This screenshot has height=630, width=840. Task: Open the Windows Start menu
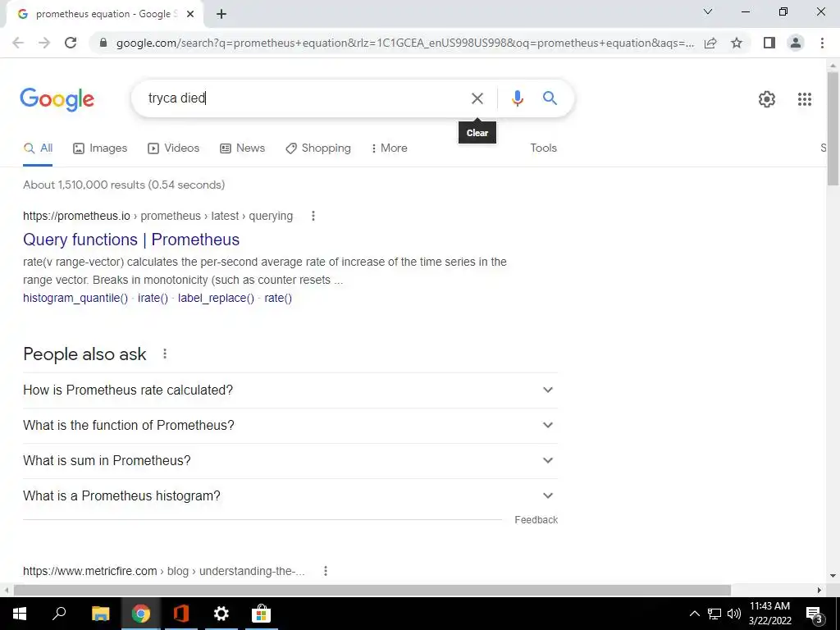(20, 614)
